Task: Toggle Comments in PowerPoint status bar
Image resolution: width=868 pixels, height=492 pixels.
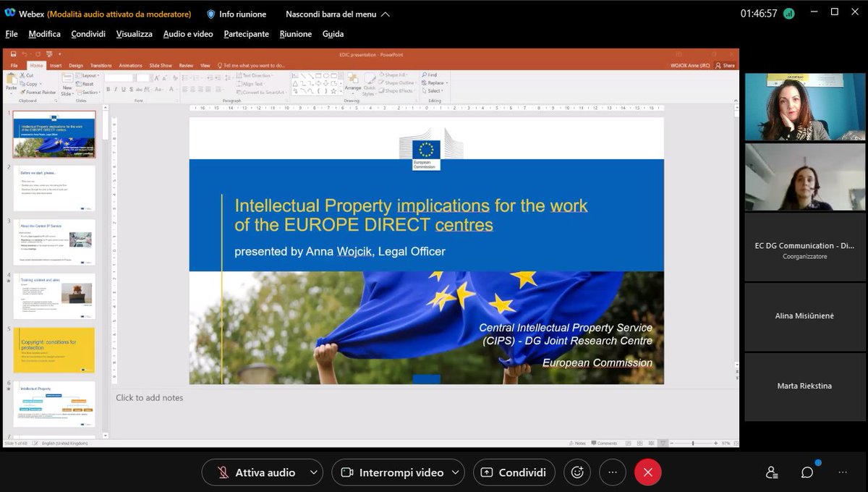Action: 605,443
